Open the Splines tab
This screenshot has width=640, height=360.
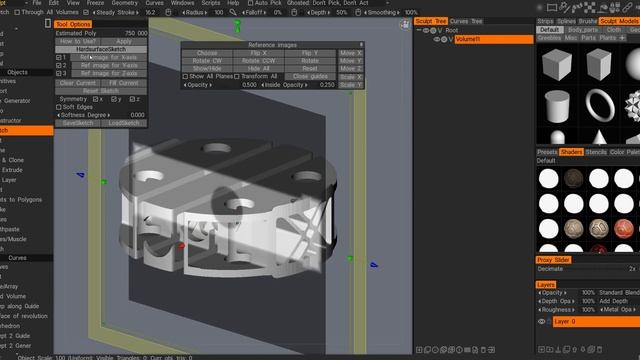566,21
